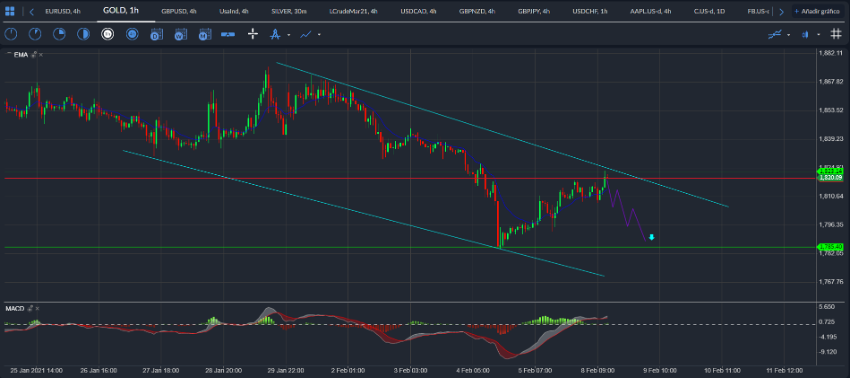Click the candlestick chart type icon
The width and height of the screenshot is (850, 378).
click(x=805, y=35)
